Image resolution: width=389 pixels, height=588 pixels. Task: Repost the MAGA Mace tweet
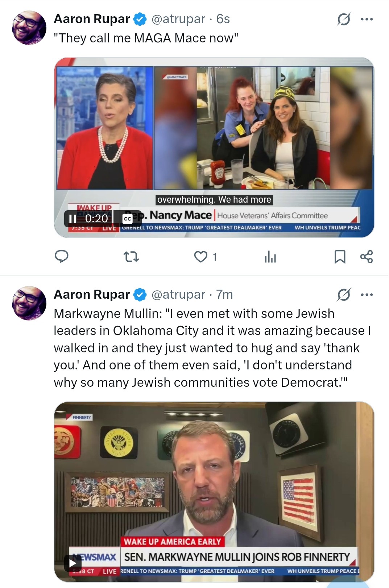[131, 257]
